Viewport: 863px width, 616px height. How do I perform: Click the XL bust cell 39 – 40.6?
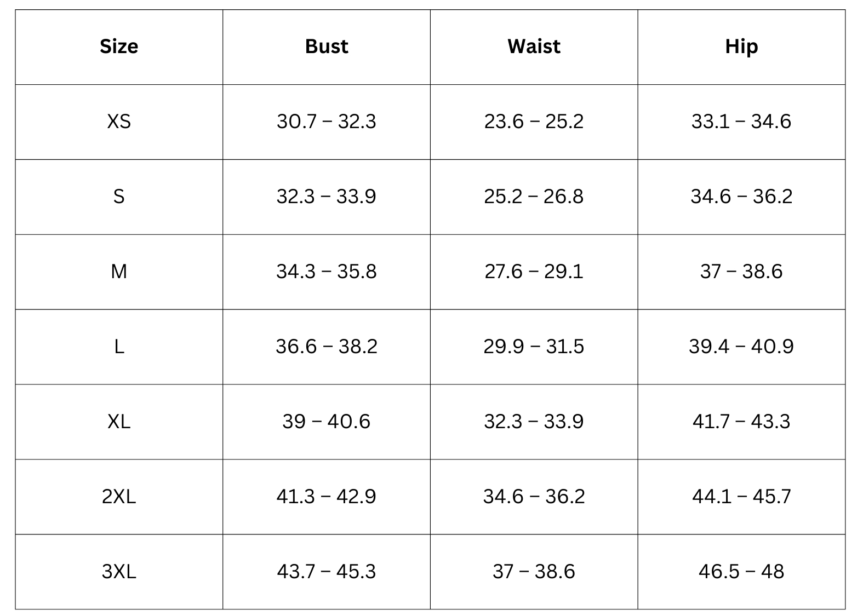coord(327,422)
